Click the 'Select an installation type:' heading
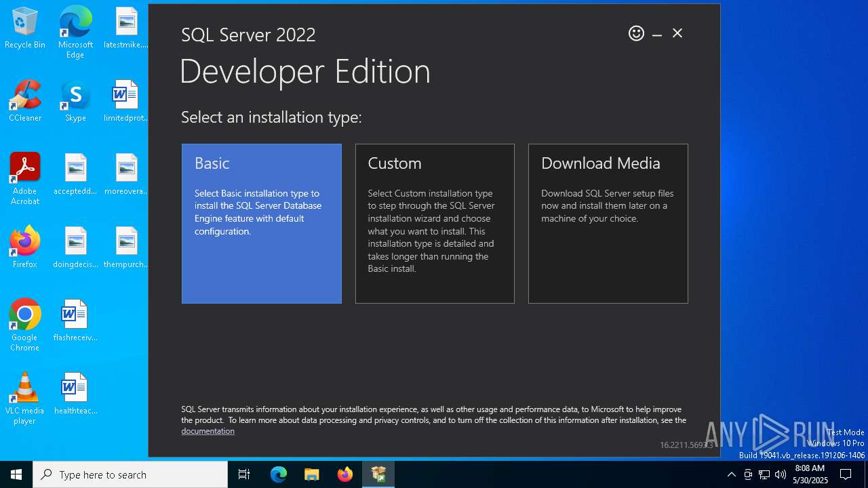868x488 pixels. tap(271, 117)
